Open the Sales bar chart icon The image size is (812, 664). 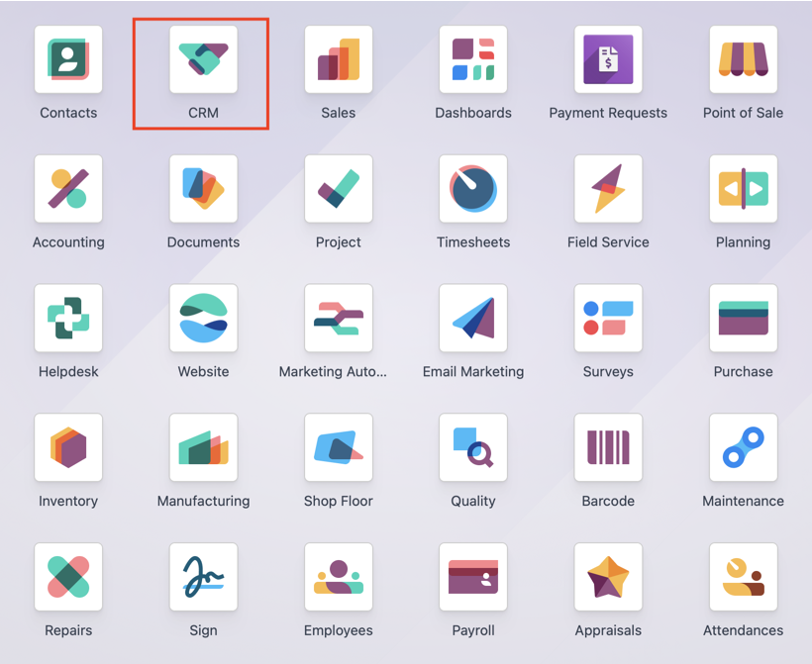pos(338,59)
